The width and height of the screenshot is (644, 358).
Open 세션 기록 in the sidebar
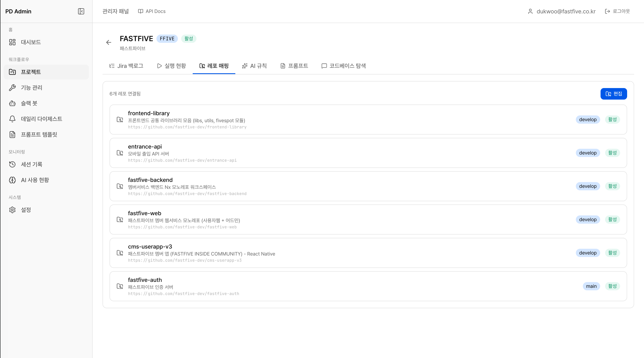46,164
